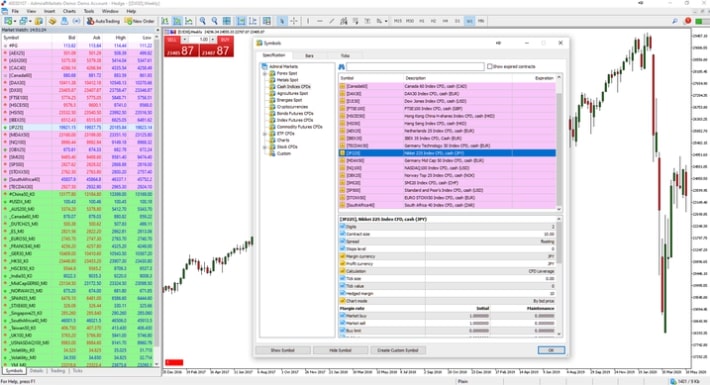Switch to the Ticks tab in Symbols dialog
The image size is (710, 385).
click(345, 56)
